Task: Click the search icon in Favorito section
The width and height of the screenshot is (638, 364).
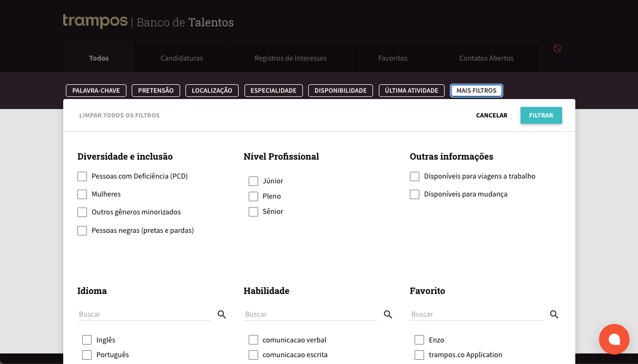Action: coord(554,314)
